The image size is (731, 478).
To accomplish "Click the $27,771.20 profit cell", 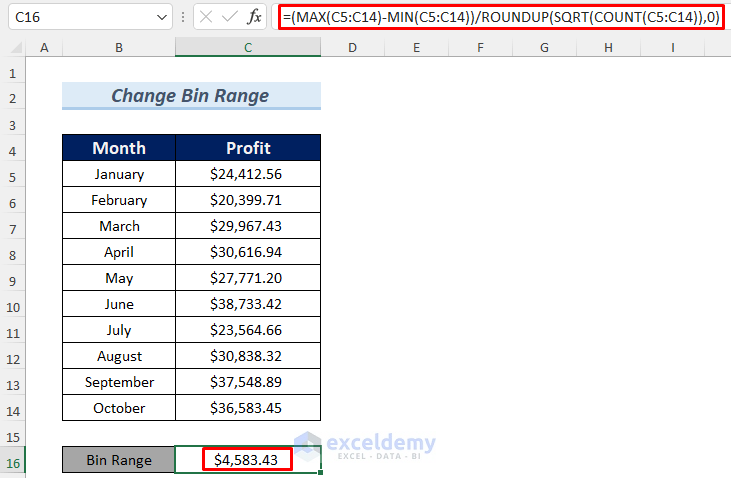I will pos(248,278).
